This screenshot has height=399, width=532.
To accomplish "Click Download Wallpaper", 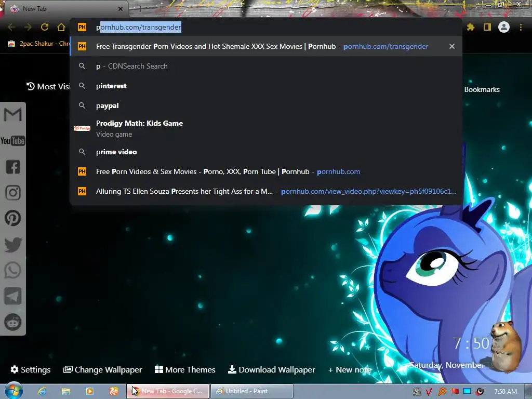I will pyautogui.click(x=271, y=369).
